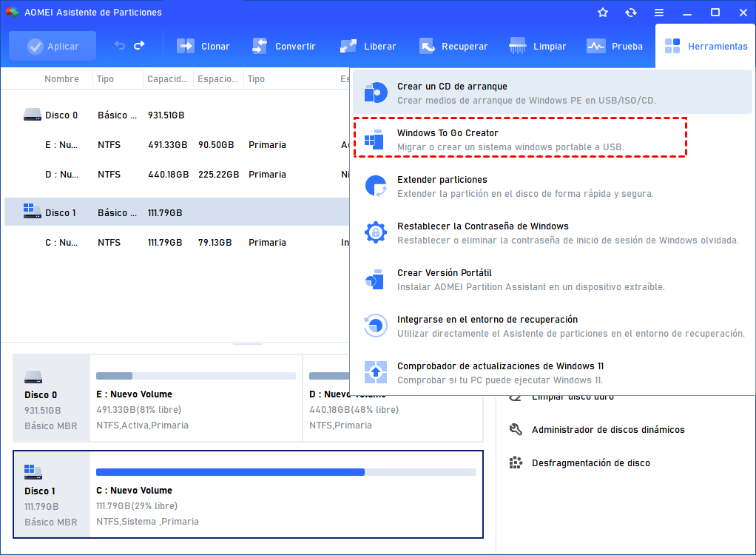This screenshot has height=555, width=756.
Task: Select Crear Versión Portátil
Action: [x=553, y=279]
